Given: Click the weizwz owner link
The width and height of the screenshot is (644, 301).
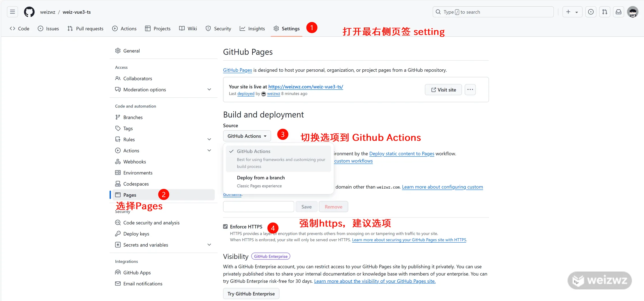Looking at the screenshot, I should (48, 12).
